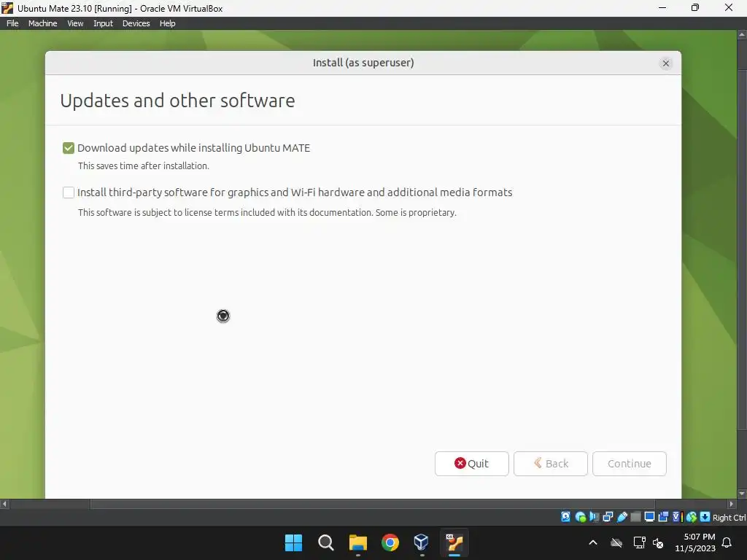Viewport: 747px width, 560px height.
Task: Click 'This saves time after installation.' text
Action: click(144, 166)
